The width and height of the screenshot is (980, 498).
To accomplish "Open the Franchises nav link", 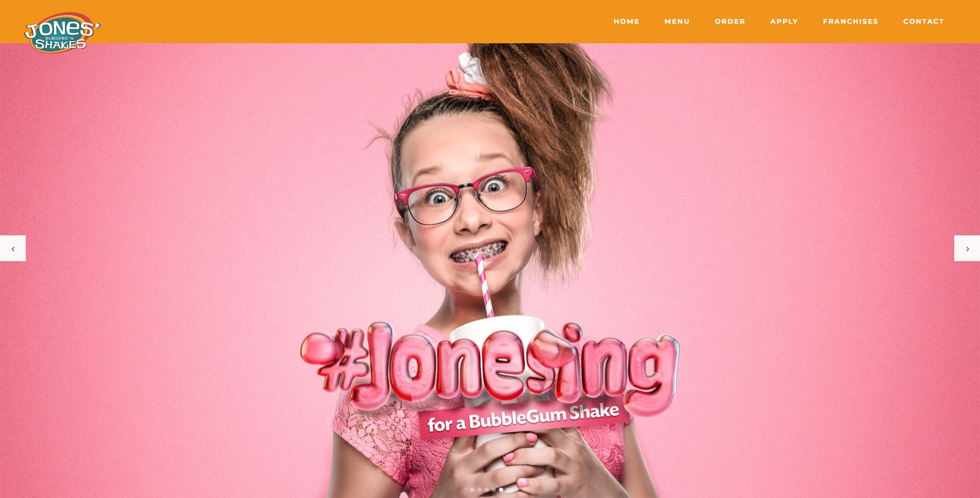I will click(x=850, y=21).
